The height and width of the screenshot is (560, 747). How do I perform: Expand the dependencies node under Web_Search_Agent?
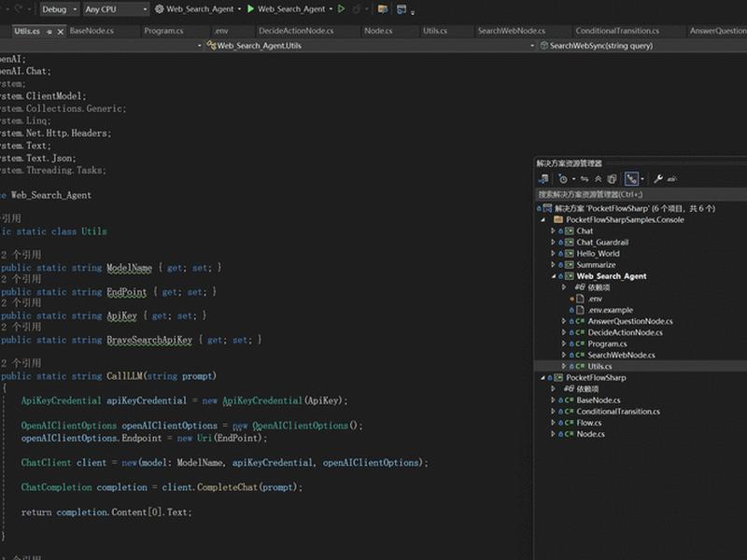pyautogui.click(x=564, y=287)
